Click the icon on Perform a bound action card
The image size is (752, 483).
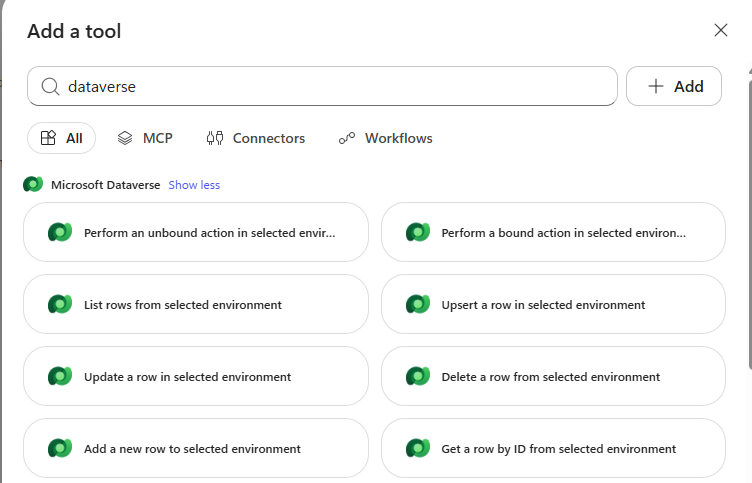click(x=418, y=232)
